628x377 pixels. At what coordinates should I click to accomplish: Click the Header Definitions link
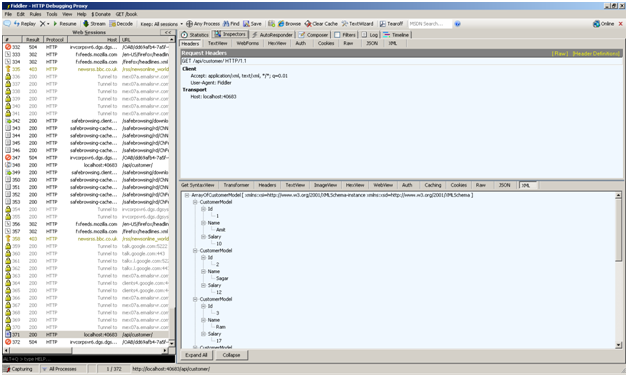[596, 53]
